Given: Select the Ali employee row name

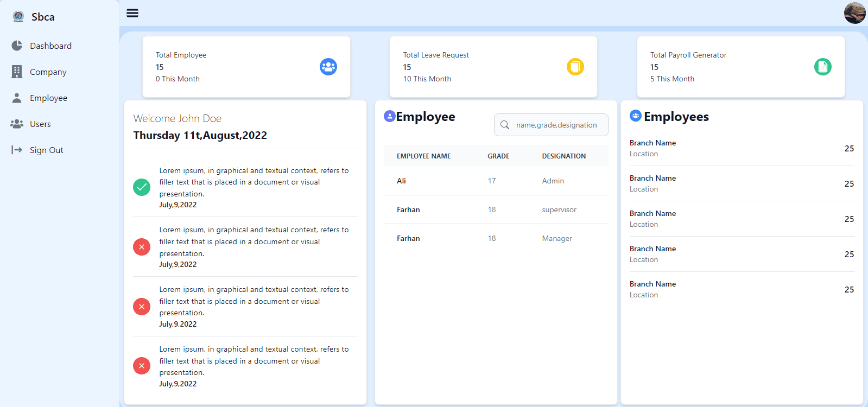Looking at the screenshot, I should coord(401,181).
